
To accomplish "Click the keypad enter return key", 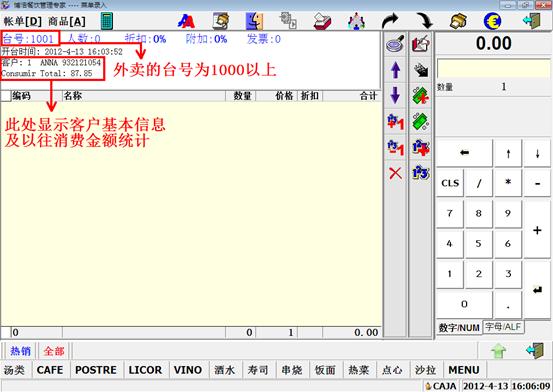I will point(537,289).
